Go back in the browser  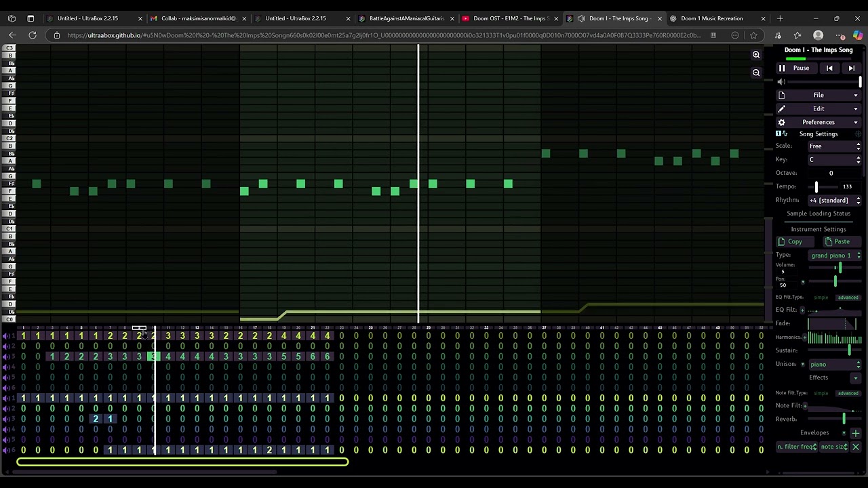click(12, 35)
